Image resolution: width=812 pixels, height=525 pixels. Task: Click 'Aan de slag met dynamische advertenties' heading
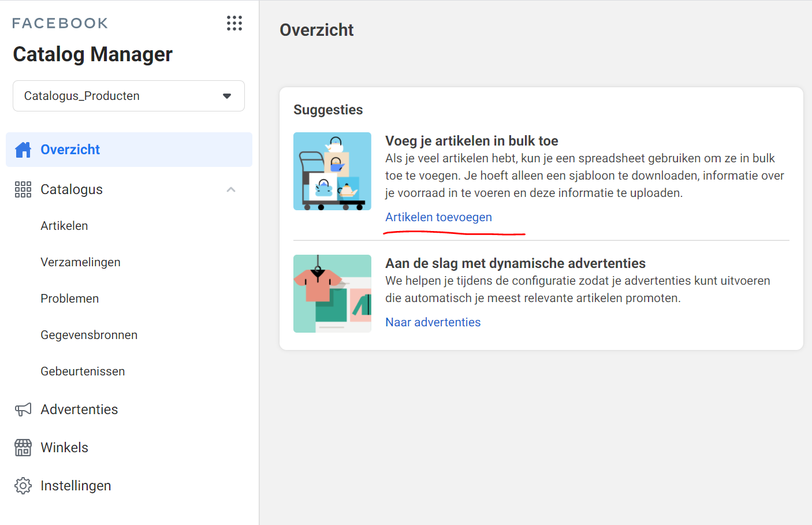click(x=515, y=263)
